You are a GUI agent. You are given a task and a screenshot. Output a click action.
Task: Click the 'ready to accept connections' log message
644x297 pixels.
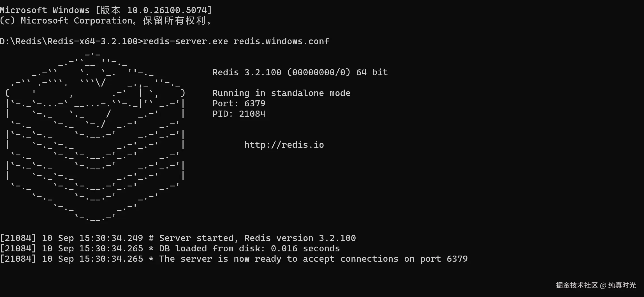(313, 259)
